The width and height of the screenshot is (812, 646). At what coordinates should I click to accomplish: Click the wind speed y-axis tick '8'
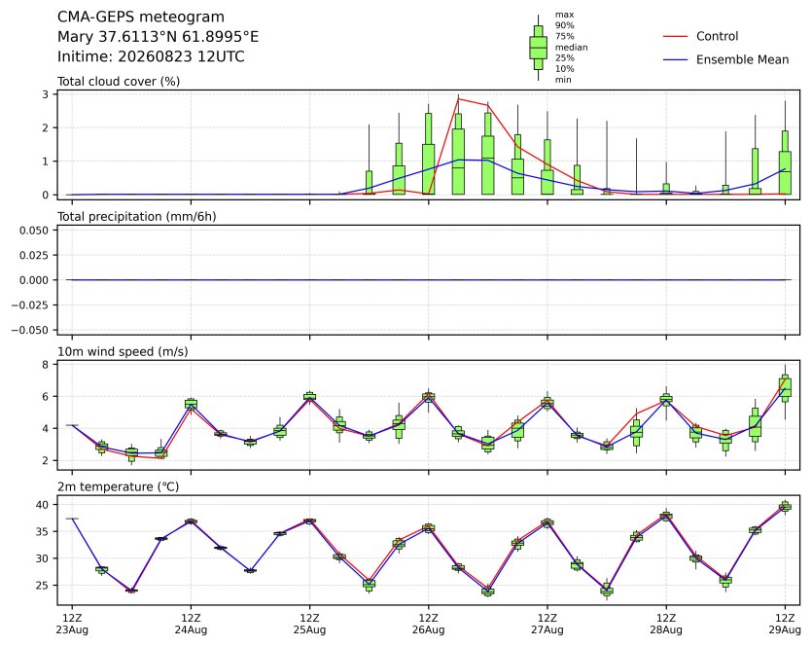coord(46,365)
